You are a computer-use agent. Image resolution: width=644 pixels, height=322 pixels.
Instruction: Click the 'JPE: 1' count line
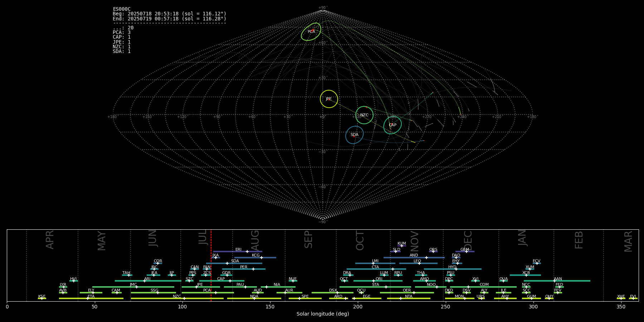122,42
